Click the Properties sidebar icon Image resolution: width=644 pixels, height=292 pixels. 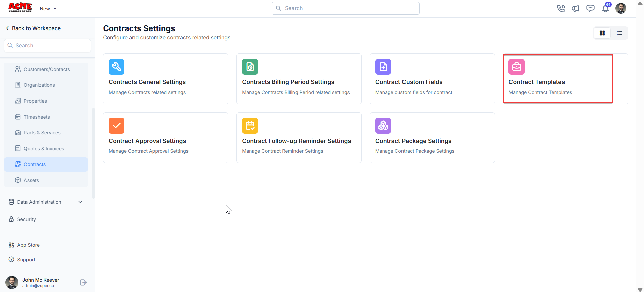[18, 101]
